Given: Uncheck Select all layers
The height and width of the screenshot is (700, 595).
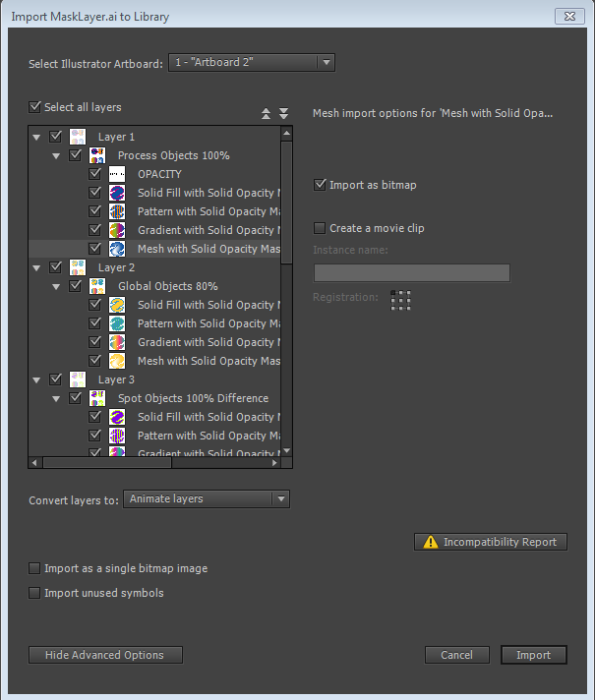Looking at the screenshot, I should point(36,107).
